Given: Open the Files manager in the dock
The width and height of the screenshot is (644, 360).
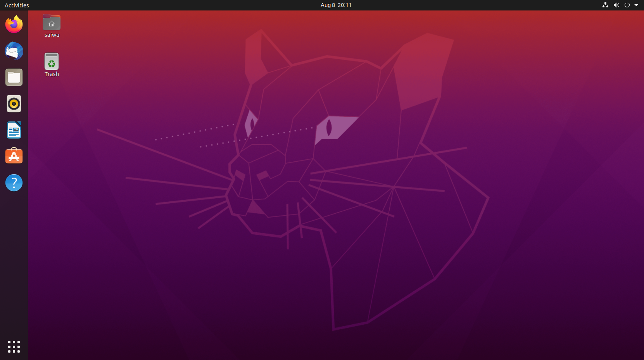Looking at the screenshot, I should point(14,77).
